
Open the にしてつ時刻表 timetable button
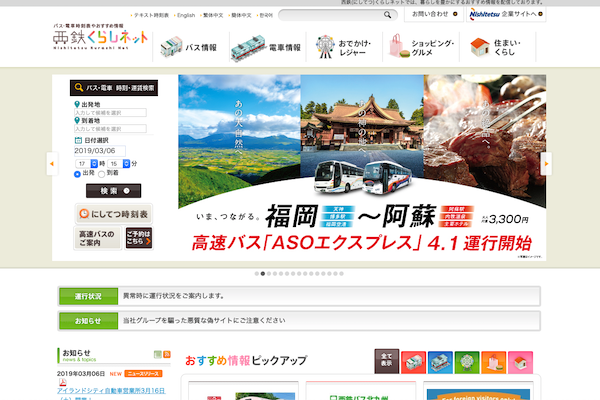click(x=114, y=214)
